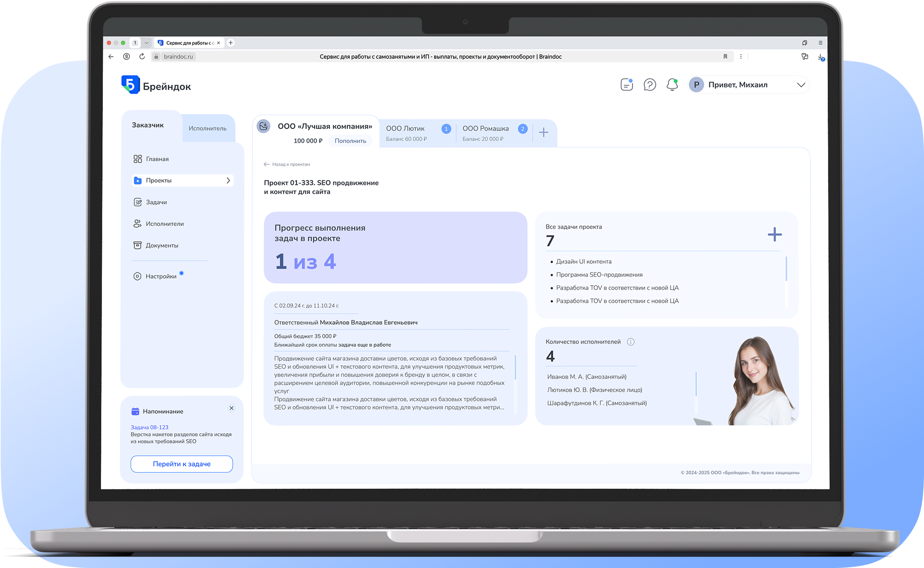
Task: Open Настройки in the sidebar
Action: click(x=161, y=276)
